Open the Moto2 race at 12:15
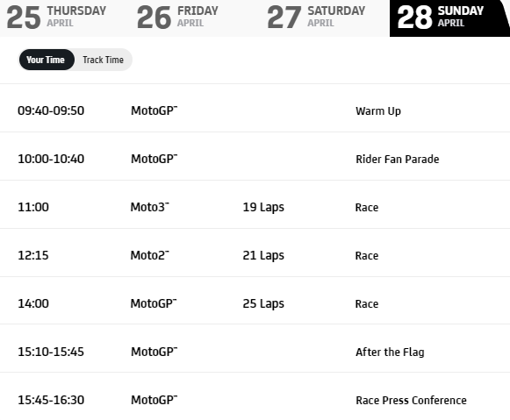 (255, 253)
